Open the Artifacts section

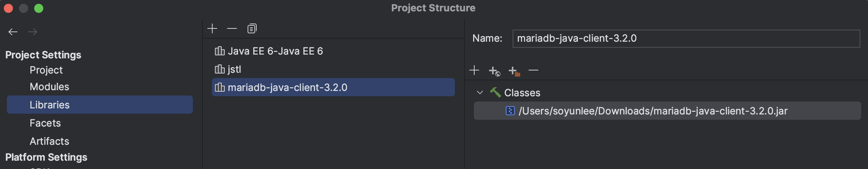49,141
